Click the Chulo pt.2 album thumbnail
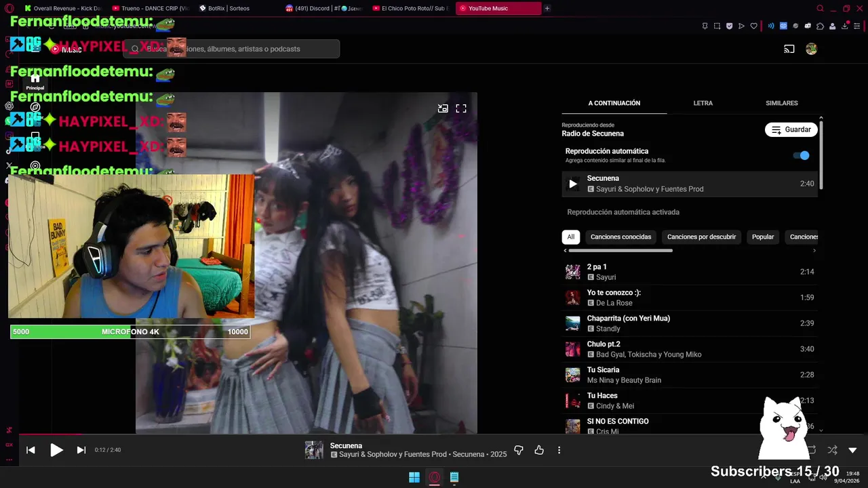Viewport: 868px width, 488px height. tap(573, 349)
